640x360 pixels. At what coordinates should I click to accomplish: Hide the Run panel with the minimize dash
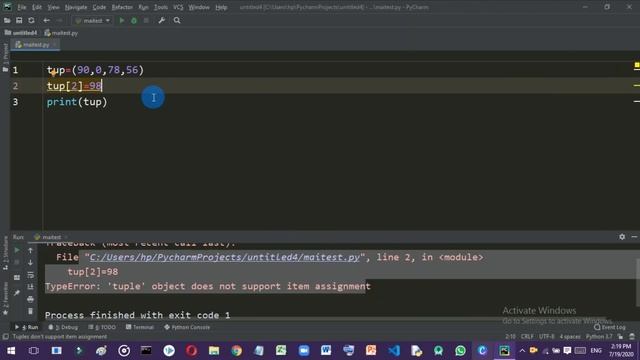point(634,237)
